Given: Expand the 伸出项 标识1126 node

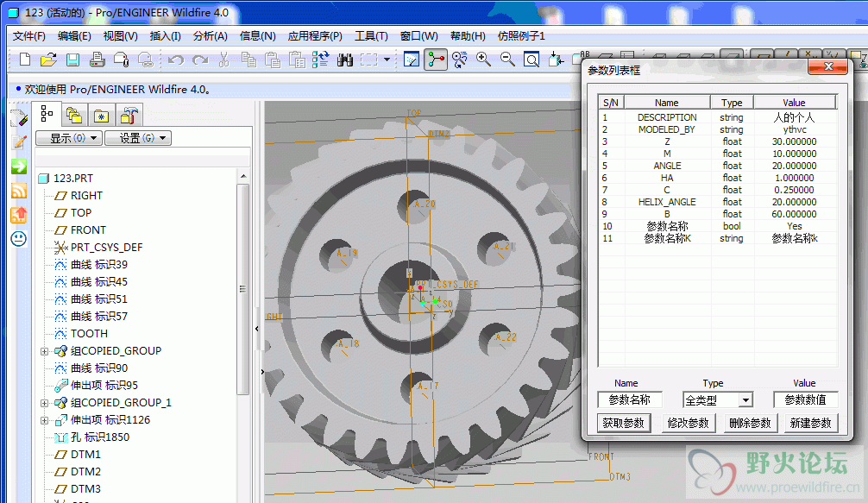Looking at the screenshot, I should click(x=44, y=420).
